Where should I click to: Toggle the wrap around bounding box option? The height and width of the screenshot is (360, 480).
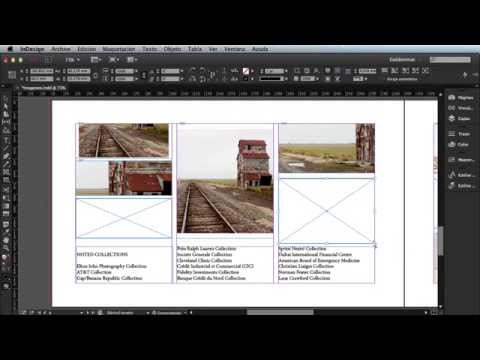[338, 71]
